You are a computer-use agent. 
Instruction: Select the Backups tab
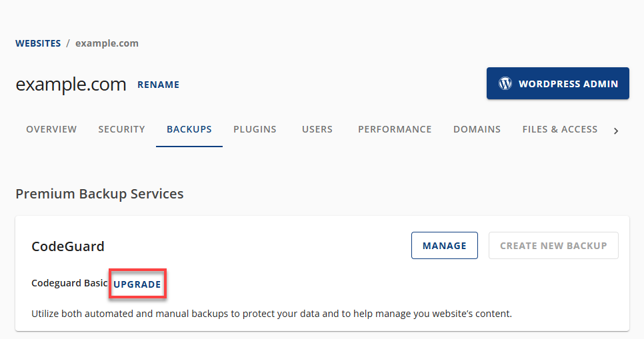(x=189, y=129)
